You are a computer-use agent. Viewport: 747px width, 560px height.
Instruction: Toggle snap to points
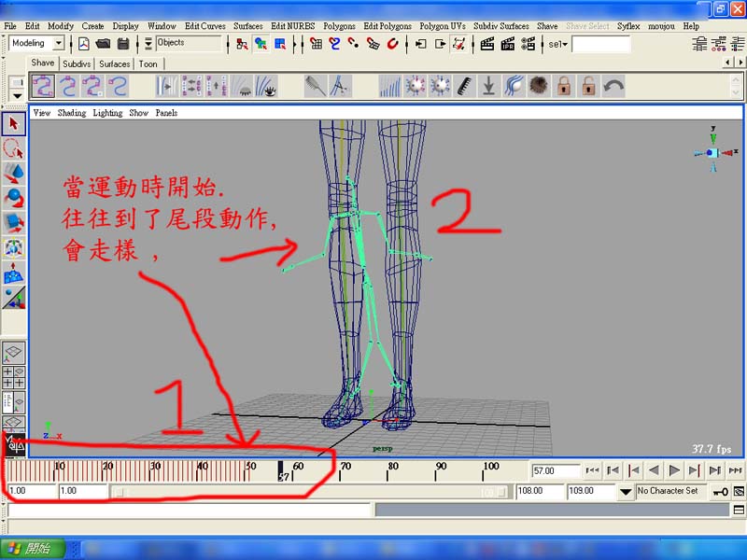(x=354, y=44)
